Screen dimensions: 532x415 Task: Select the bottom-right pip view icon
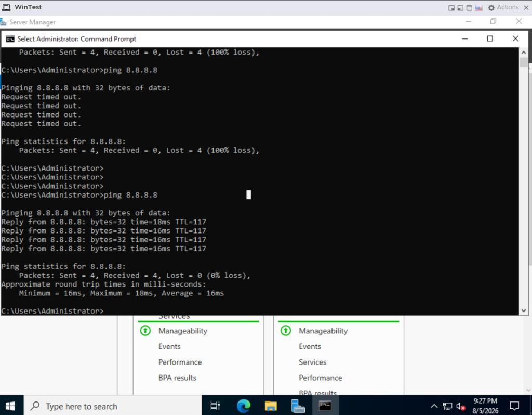[451, 8]
